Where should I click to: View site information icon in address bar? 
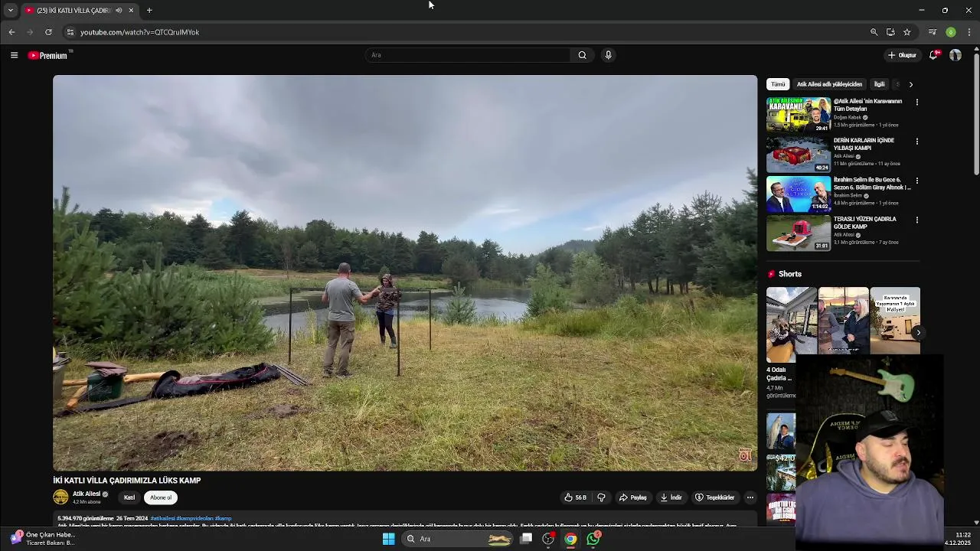(x=70, y=32)
